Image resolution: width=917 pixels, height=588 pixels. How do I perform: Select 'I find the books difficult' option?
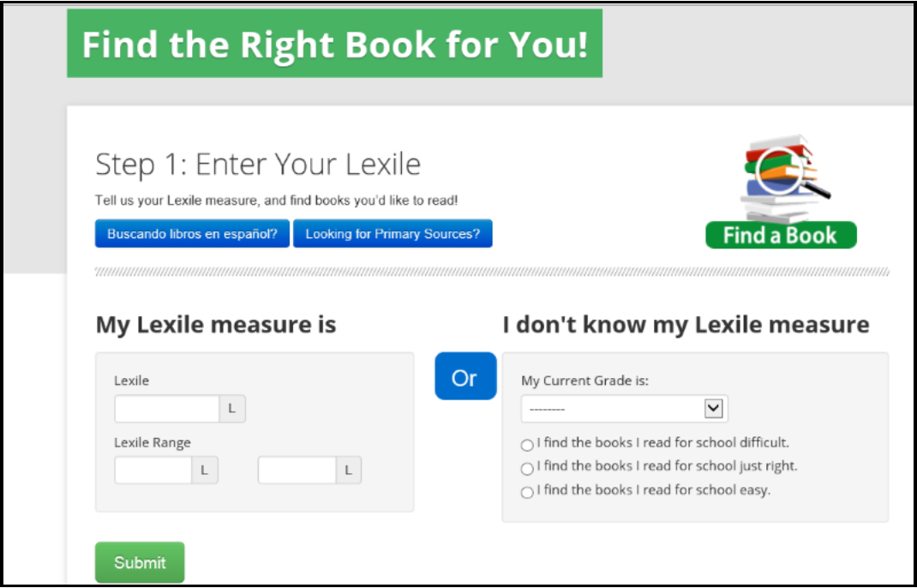click(527, 445)
